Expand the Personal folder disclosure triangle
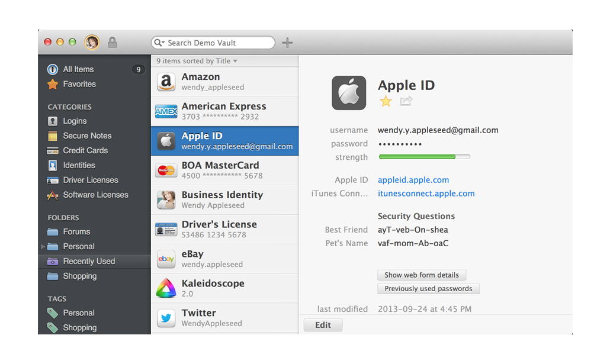The width and height of the screenshot is (610, 364). click(43, 246)
